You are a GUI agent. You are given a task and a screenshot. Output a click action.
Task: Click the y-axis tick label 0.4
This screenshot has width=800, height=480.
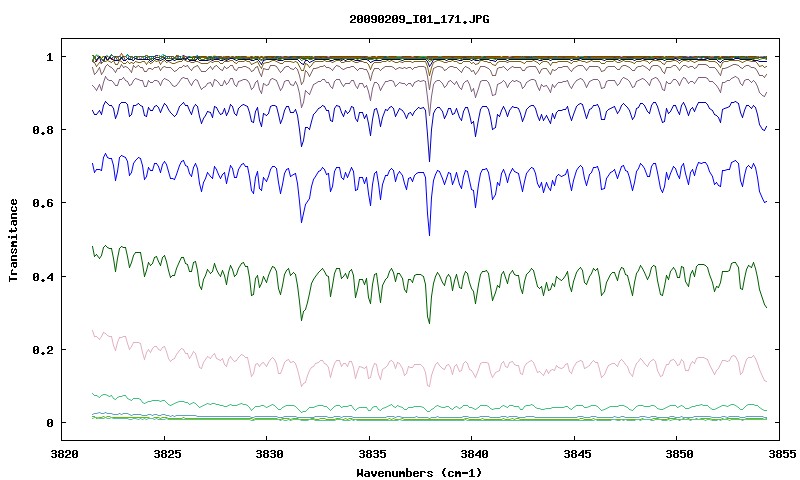[x=43, y=276]
